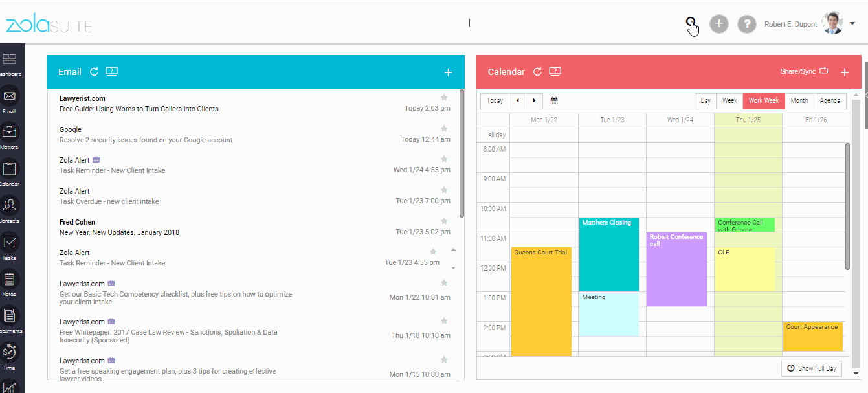Viewport: 868px width, 393px height.
Task: Click the plus quick-add circle in header
Action: [719, 24]
